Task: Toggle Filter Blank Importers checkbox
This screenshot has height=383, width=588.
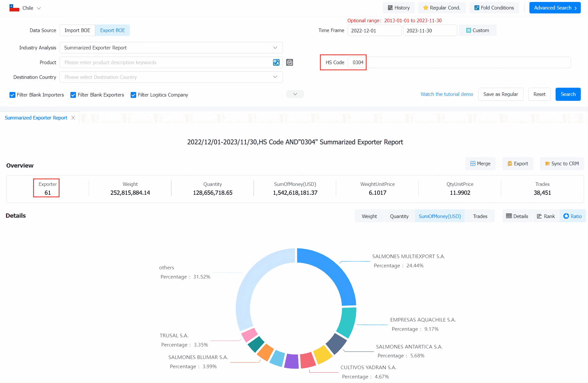Action: pos(12,95)
